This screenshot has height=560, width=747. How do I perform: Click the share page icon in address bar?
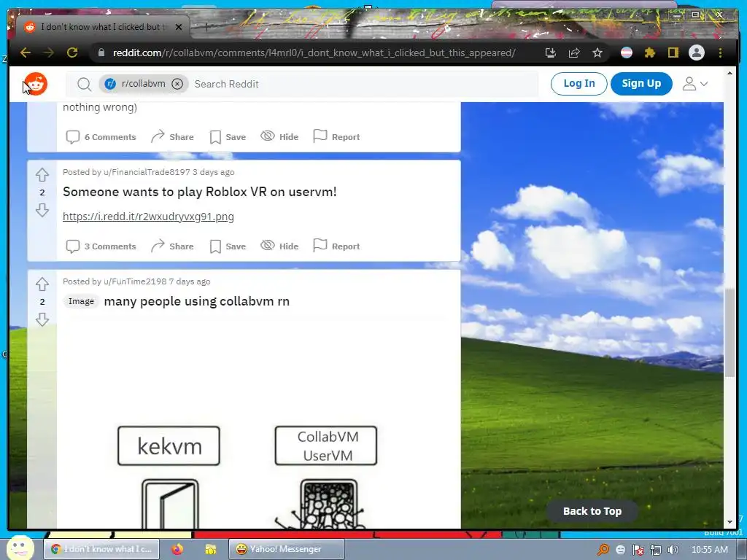[x=574, y=52]
